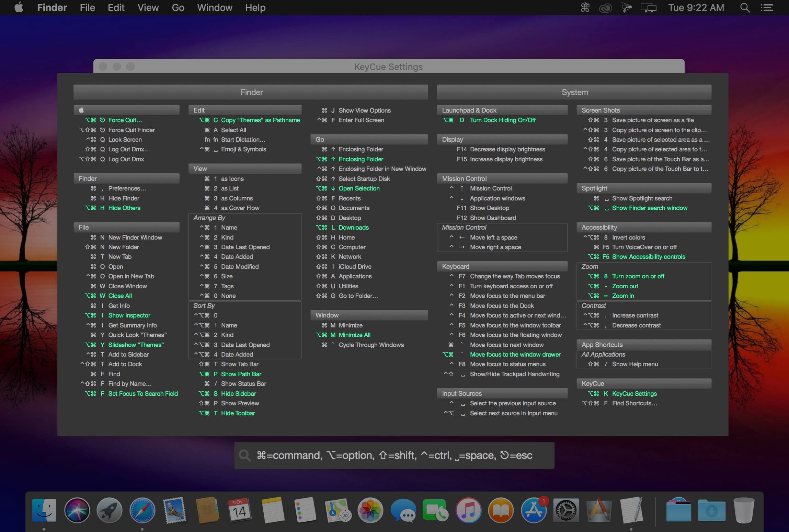The image size is (789, 532).
Task: Click the 'Close All' shortcut
Action: tap(120, 296)
